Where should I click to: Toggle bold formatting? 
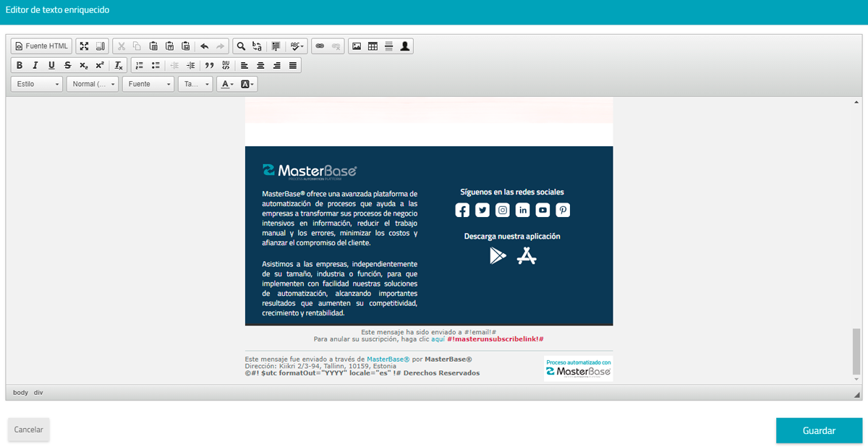point(20,65)
